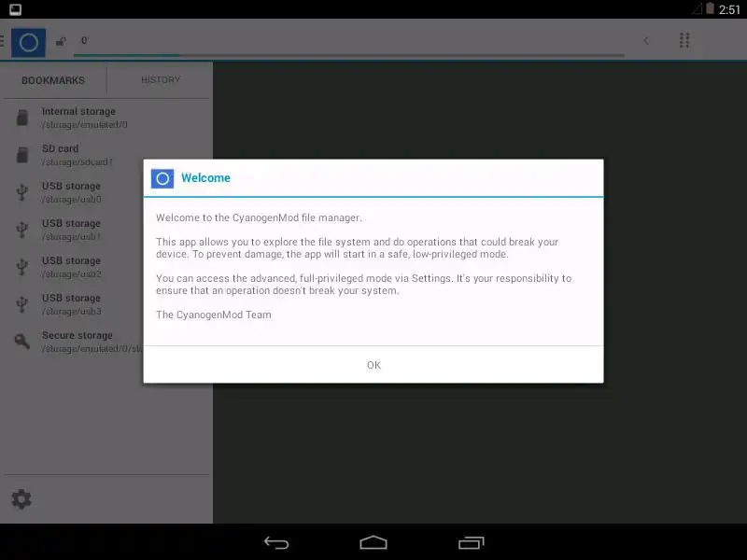The image size is (747, 560).
Task: Tap the Welcome dialog app icon
Action: tap(162, 178)
